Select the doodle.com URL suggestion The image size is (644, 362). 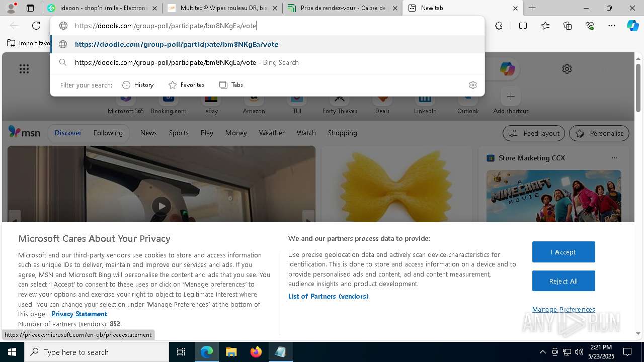coord(267,44)
